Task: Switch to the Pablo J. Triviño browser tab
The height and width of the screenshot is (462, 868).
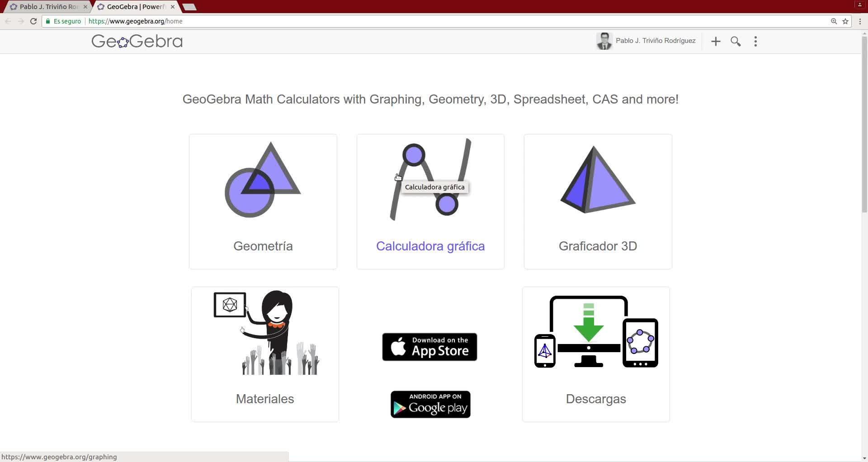Action: coord(48,7)
